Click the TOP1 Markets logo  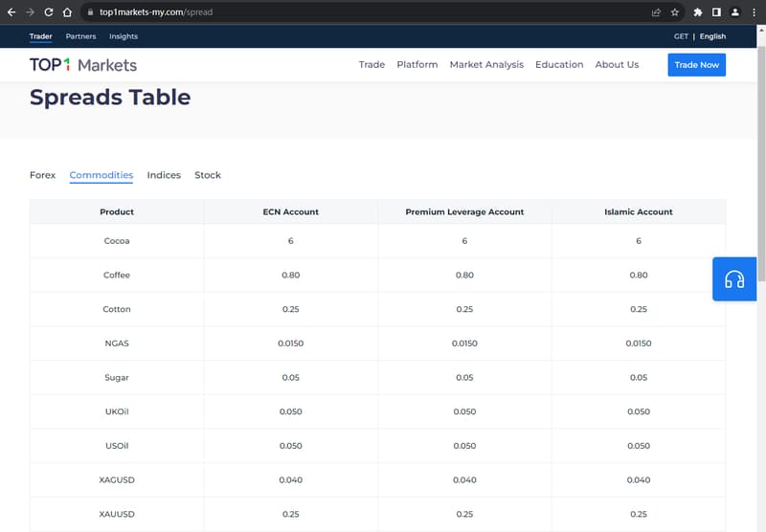(x=83, y=65)
